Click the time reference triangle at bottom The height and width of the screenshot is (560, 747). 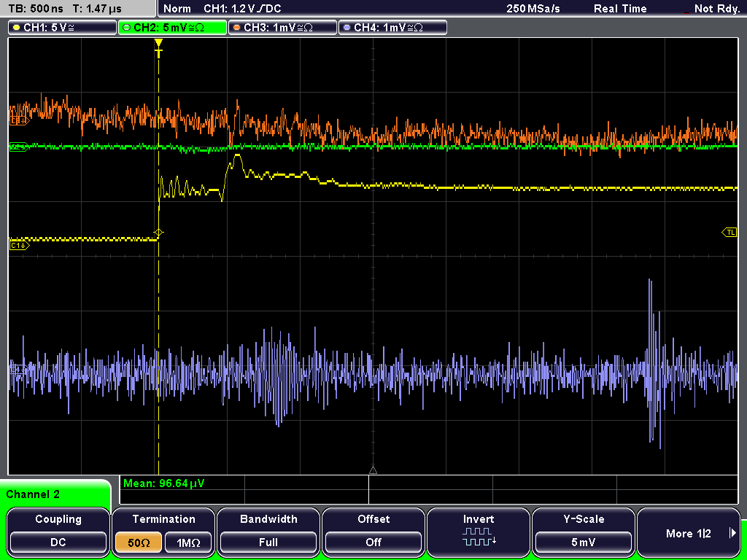point(373,470)
